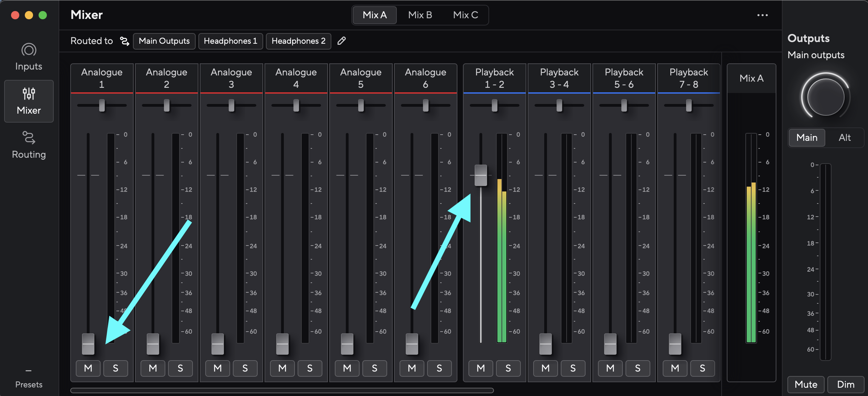868x396 pixels.
Task: Open the three-dot more options menu
Action: click(x=762, y=15)
